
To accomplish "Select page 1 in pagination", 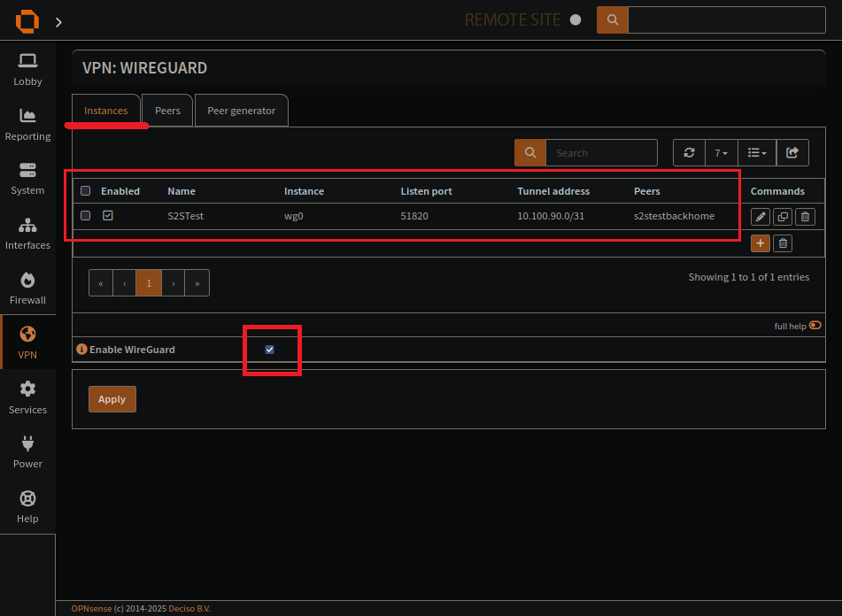I will click(149, 283).
